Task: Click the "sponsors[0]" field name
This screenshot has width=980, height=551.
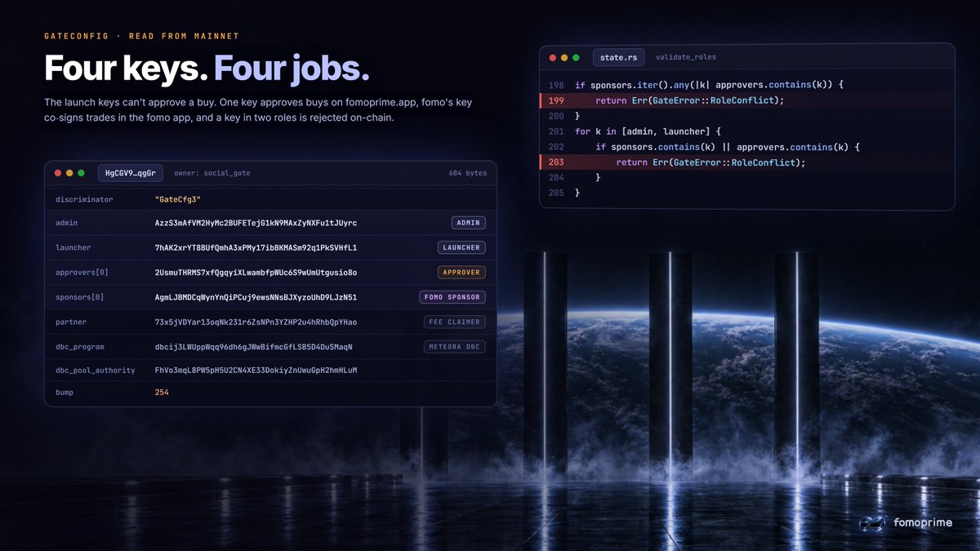Action: (80, 297)
